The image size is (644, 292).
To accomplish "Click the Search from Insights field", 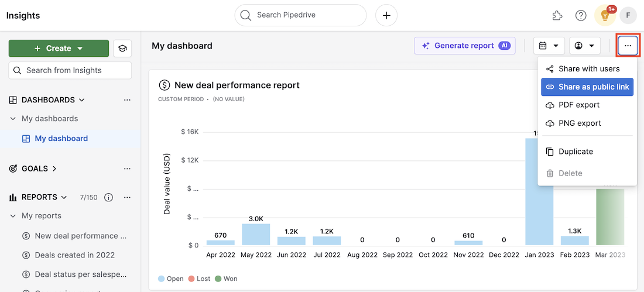I will (70, 70).
